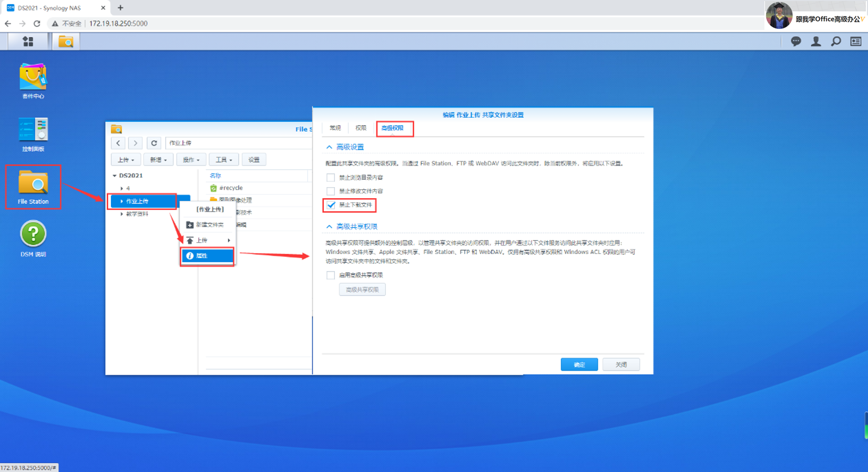Image resolution: width=868 pixels, height=472 pixels.
Task: Open the DSM main menu grid icon
Action: point(28,41)
